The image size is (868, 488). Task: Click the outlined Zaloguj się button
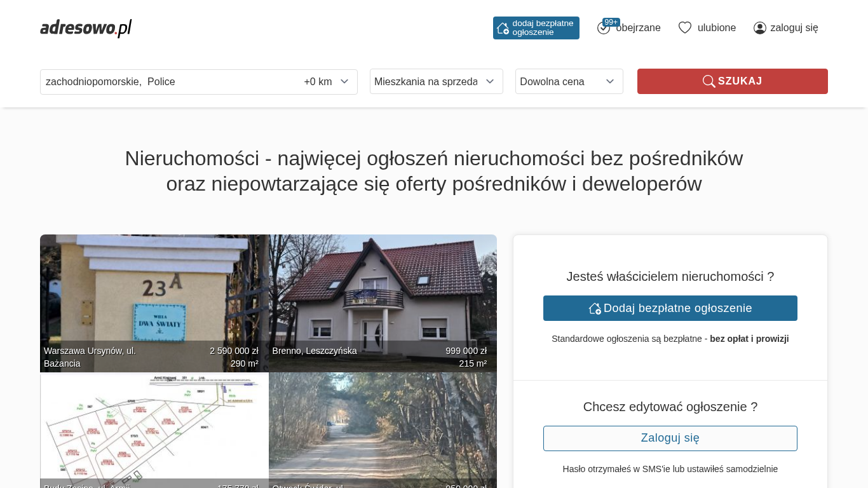[670, 438]
